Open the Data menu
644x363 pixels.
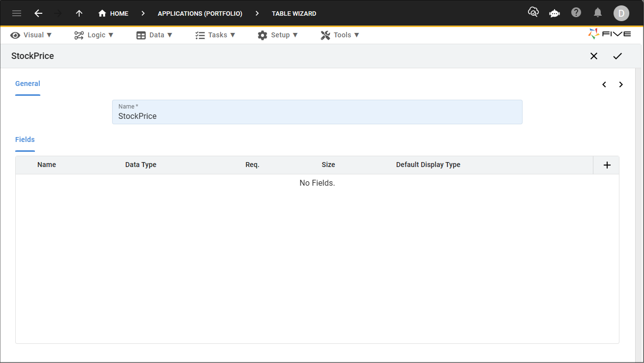tap(154, 35)
